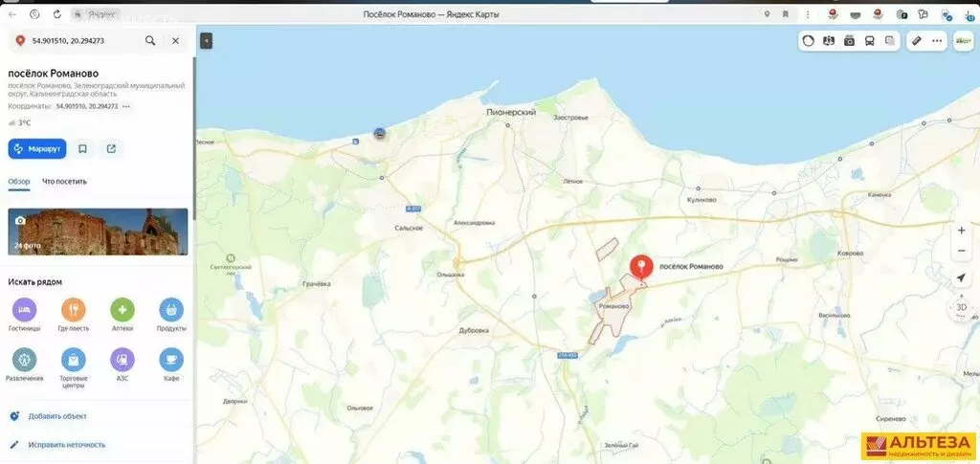Search nearby Аптеки

[x=122, y=315]
